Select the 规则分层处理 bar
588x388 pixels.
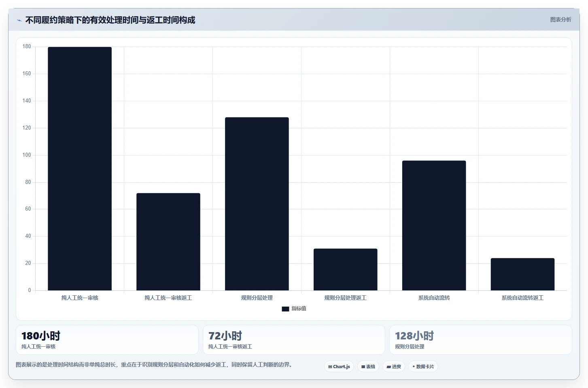(257, 204)
